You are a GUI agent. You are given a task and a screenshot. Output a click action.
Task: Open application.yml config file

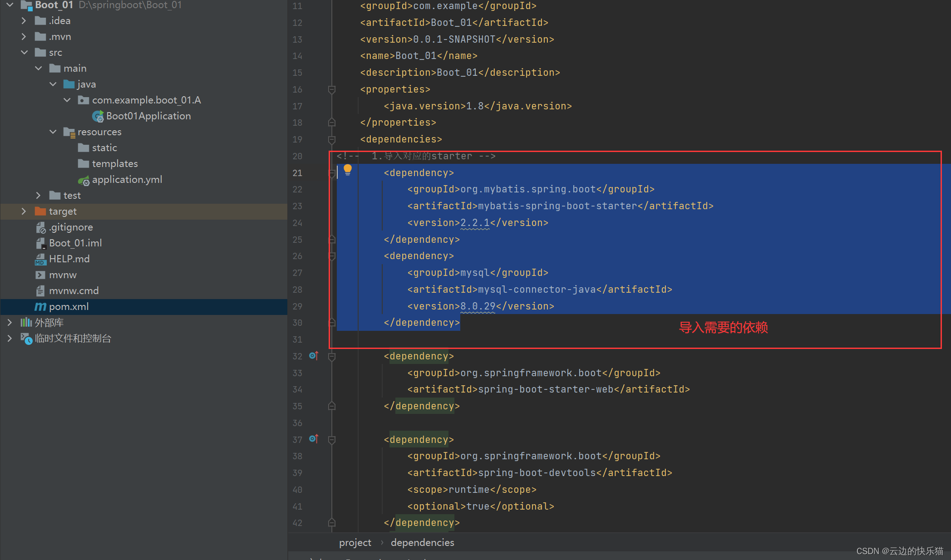(127, 180)
